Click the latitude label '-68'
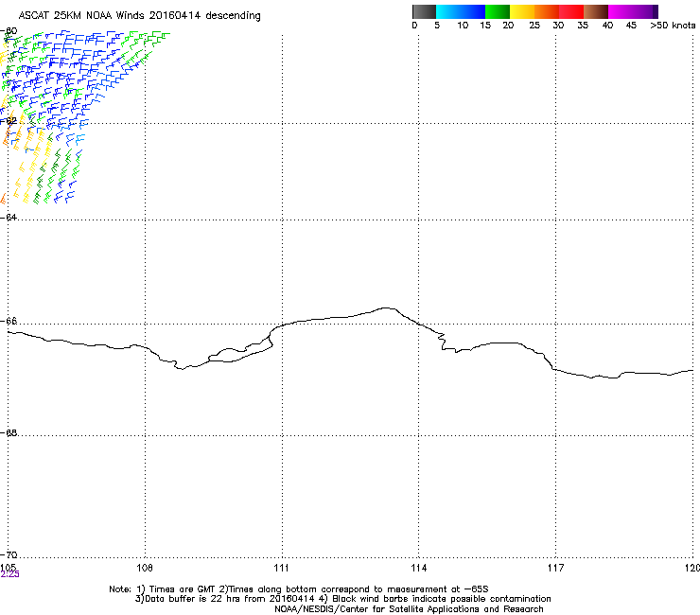This screenshot has height=615, width=700. tap(9, 432)
